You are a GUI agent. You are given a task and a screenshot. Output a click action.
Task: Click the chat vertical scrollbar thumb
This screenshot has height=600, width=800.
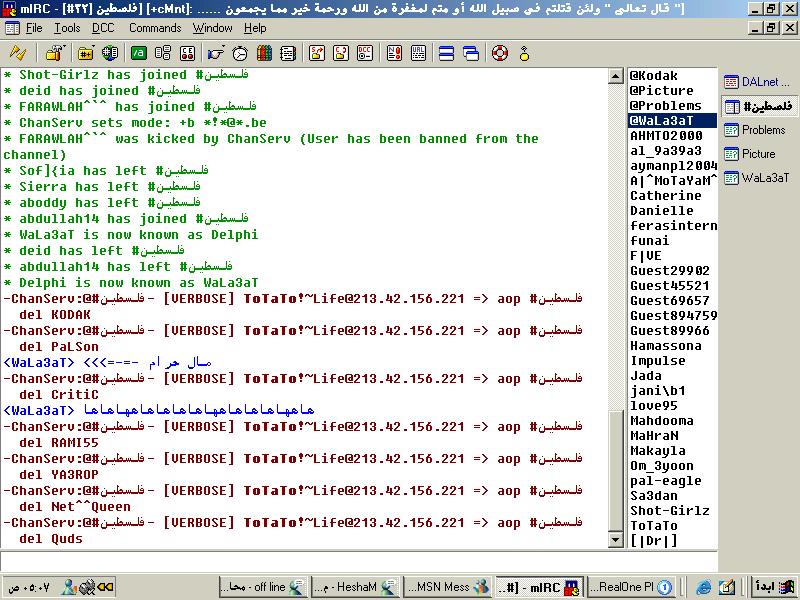point(616,470)
